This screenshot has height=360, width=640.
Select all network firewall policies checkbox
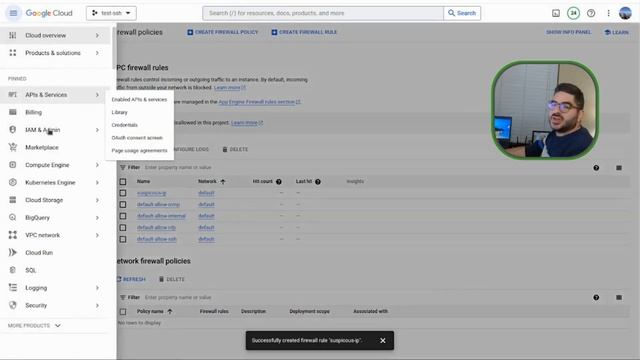(123, 311)
